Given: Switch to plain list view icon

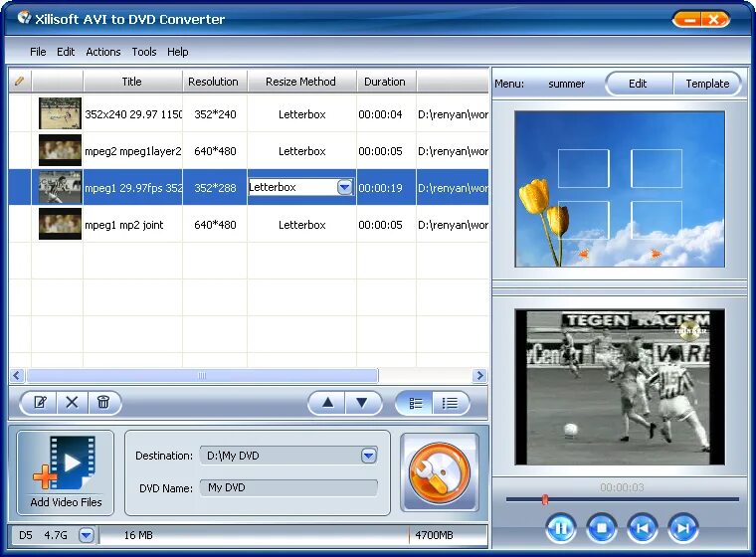Looking at the screenshot, I should pyautogui.click(x=450, y=403).
